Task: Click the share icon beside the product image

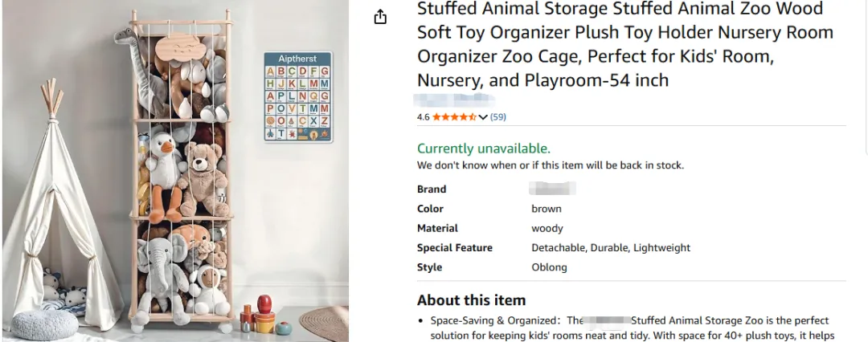Action: click(381, 18)
